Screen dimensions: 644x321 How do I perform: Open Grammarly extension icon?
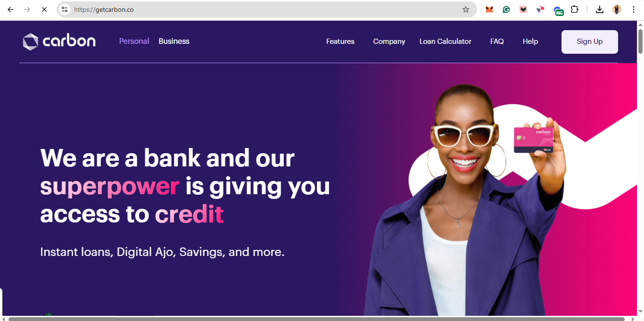[x=506, y=9]
